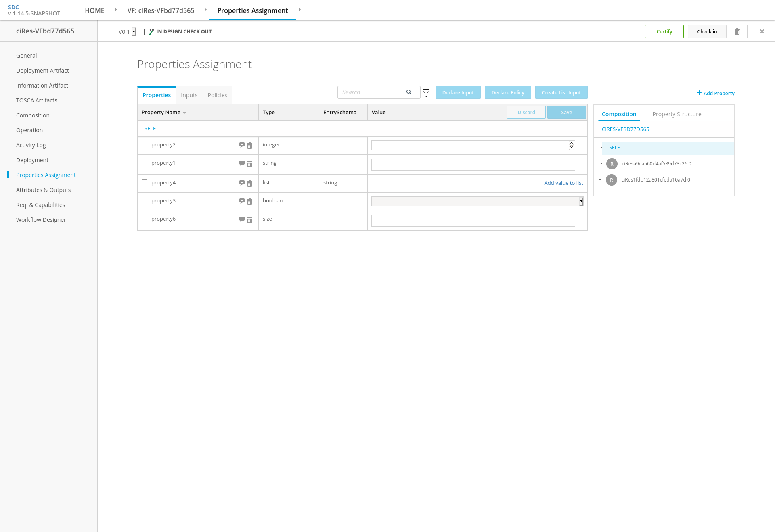Click the comment icon on property6 row
Screen dimensions: 775x532
point(242,219)
